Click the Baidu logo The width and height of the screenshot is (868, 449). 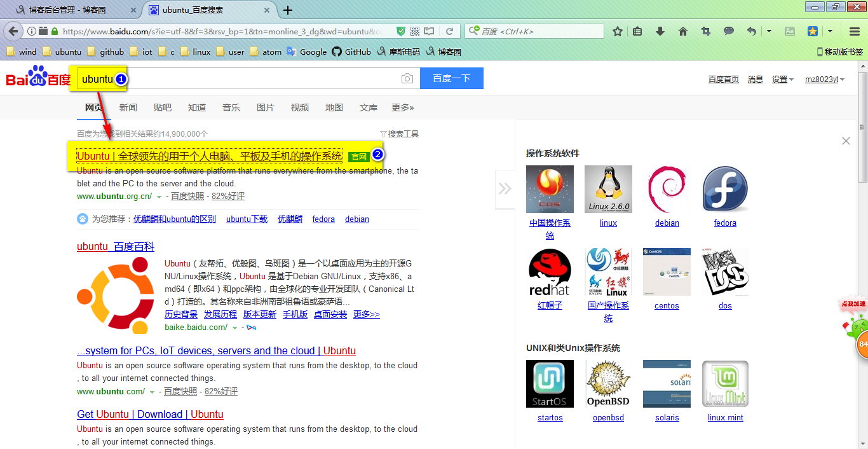38,76
